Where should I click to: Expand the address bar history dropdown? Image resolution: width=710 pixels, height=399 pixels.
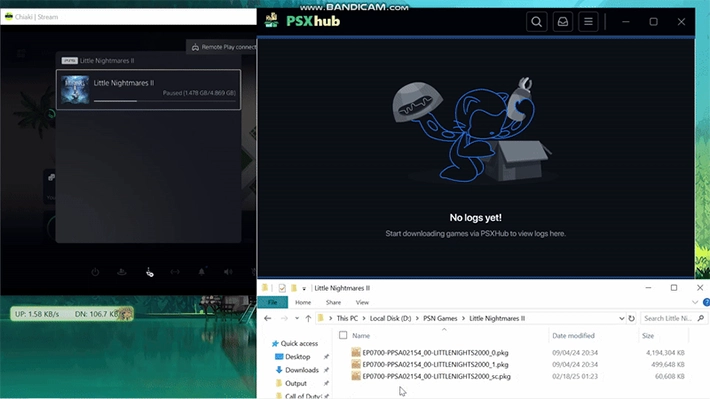coord(621,318)
